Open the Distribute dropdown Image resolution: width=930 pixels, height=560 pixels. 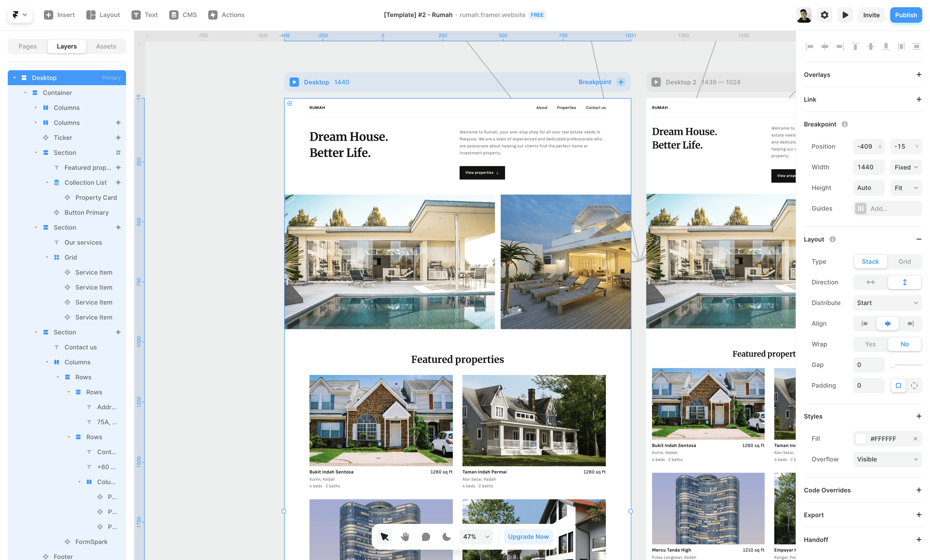[x=887, y=303]
